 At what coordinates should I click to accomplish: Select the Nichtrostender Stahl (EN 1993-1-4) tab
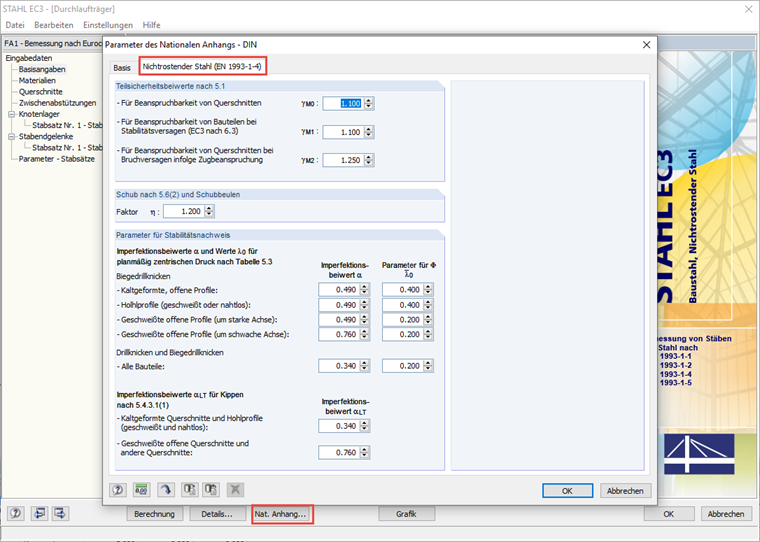tap(202, 66)
